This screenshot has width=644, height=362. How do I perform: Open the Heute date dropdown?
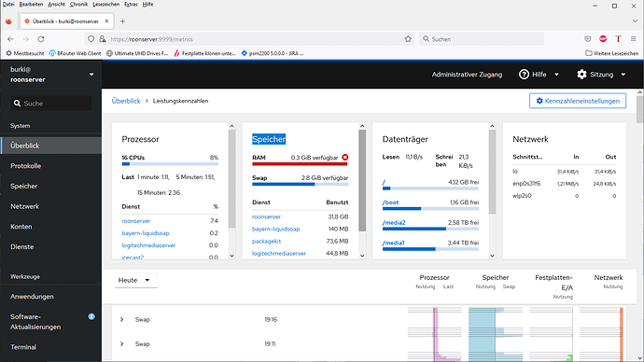point(135,280)
